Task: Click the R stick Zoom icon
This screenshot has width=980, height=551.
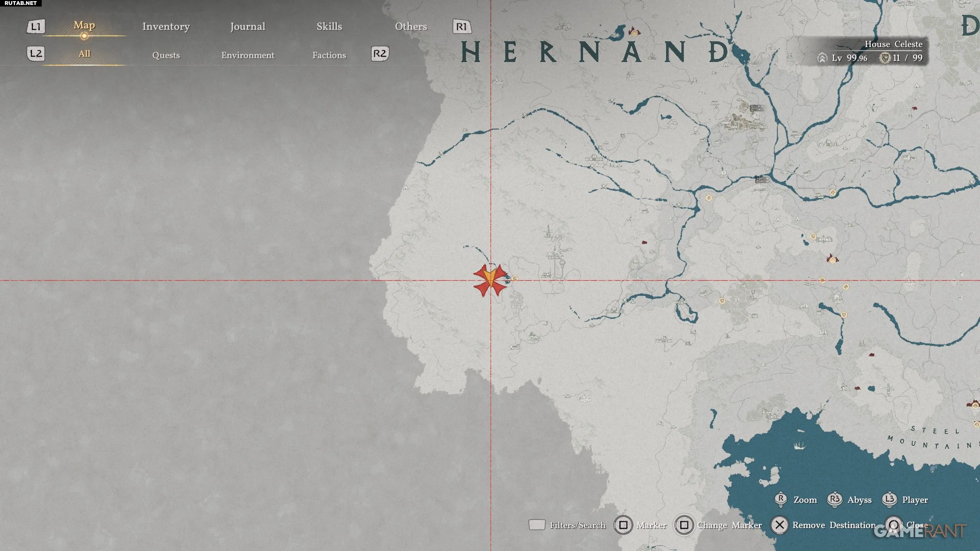Action: pyautogui.click(x=781, y=499)
